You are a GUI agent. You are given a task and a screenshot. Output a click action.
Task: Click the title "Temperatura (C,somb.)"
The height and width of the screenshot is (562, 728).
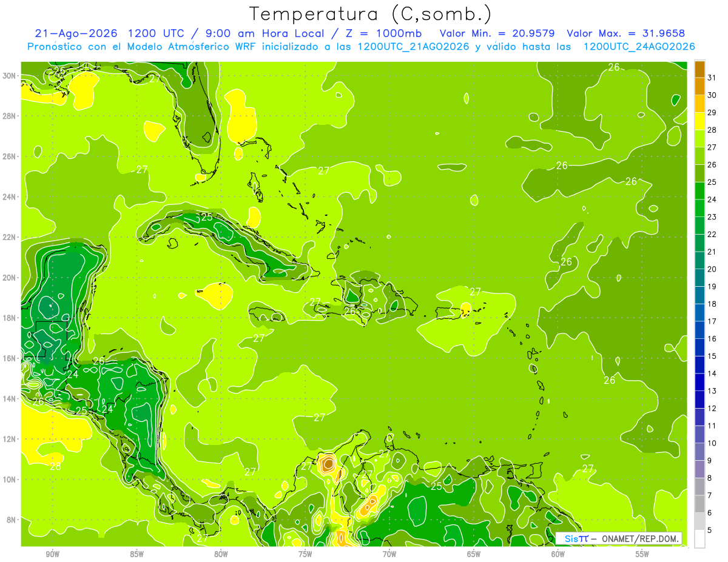pos(370,14)
